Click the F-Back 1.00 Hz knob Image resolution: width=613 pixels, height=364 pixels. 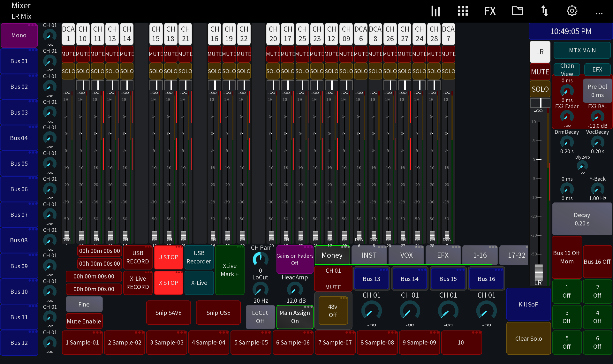click(x=597, y=189)
